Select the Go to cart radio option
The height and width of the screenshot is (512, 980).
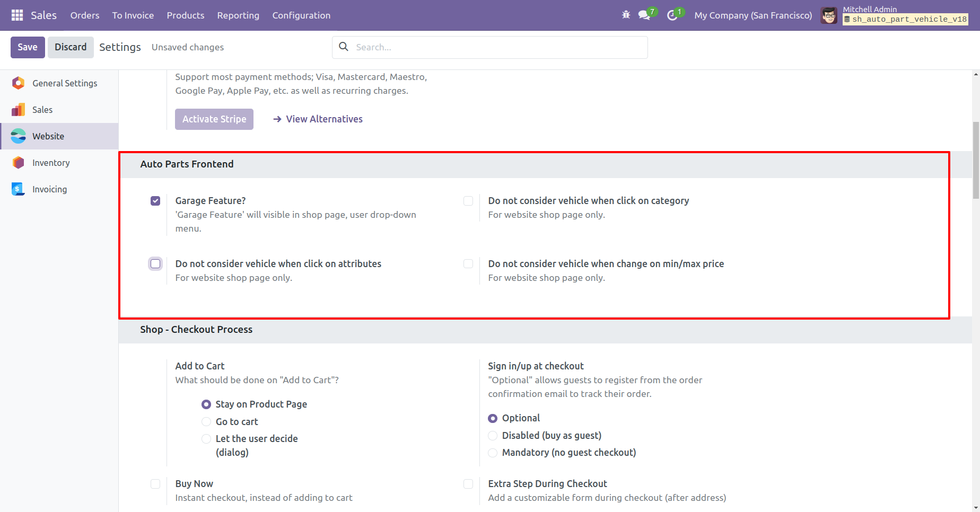coord(206,422)
